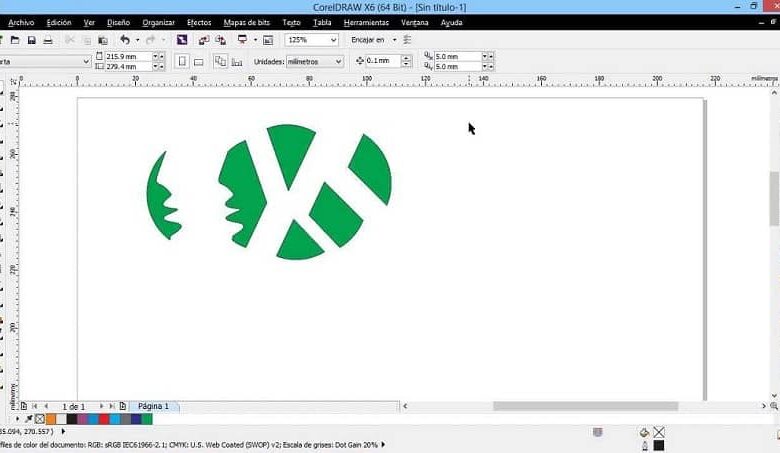
Task: Expand the undo history dropdown arrow
Action: point(137,40)
